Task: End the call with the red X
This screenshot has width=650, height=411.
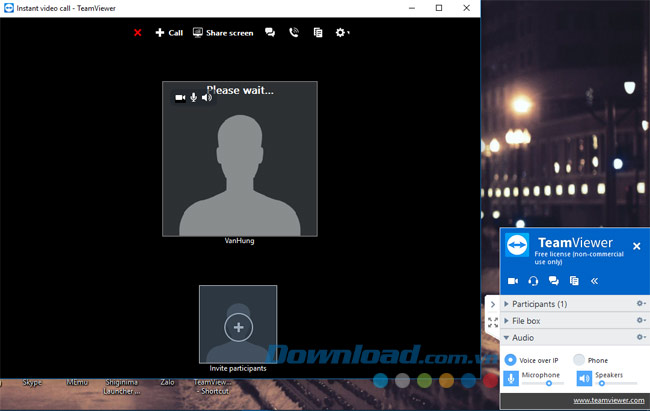Action: [138, 33]
